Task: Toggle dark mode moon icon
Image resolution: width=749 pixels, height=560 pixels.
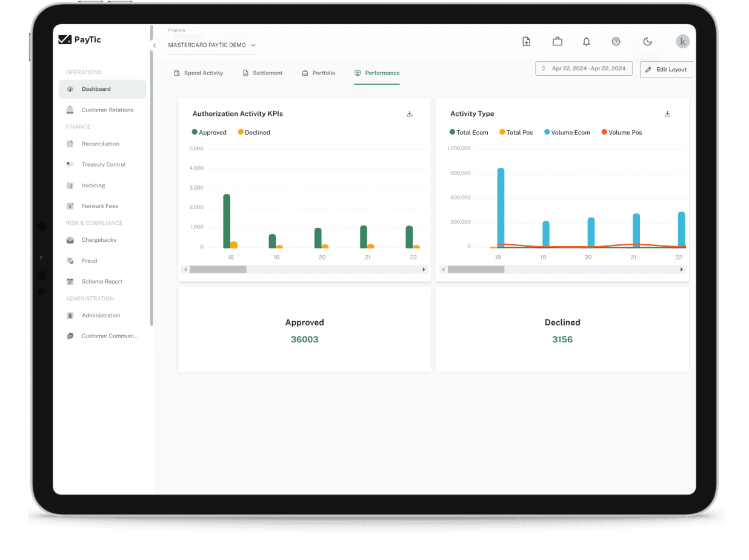Action: pyautogui.click(x=647, y=42)
